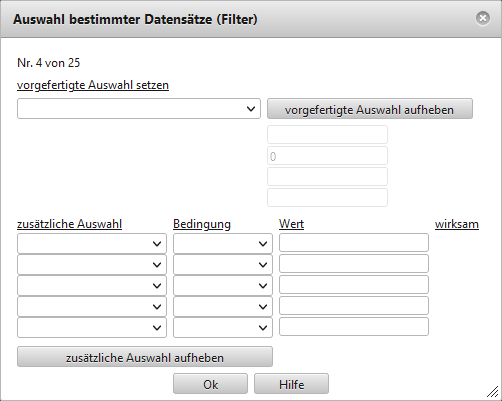Image resolution: width=502 pixels, height=401 pixels.
Task: Expand second Bedingung dropdown
Action: 223,265
